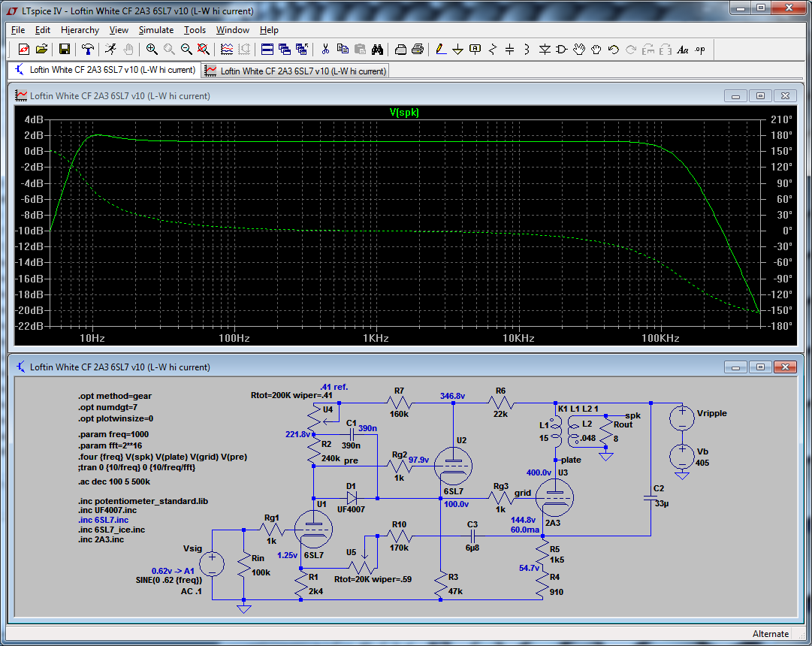Click the 'Alternate' status bar text

771,634
